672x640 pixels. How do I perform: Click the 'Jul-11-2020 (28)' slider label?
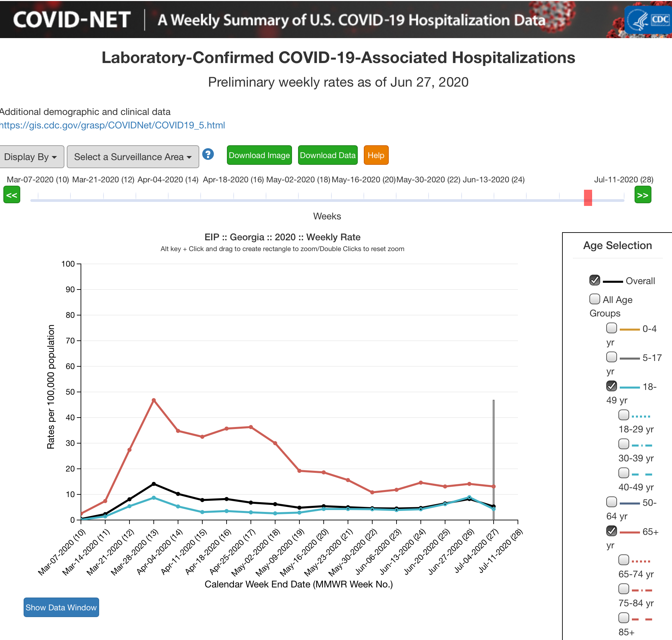[624, 179]
